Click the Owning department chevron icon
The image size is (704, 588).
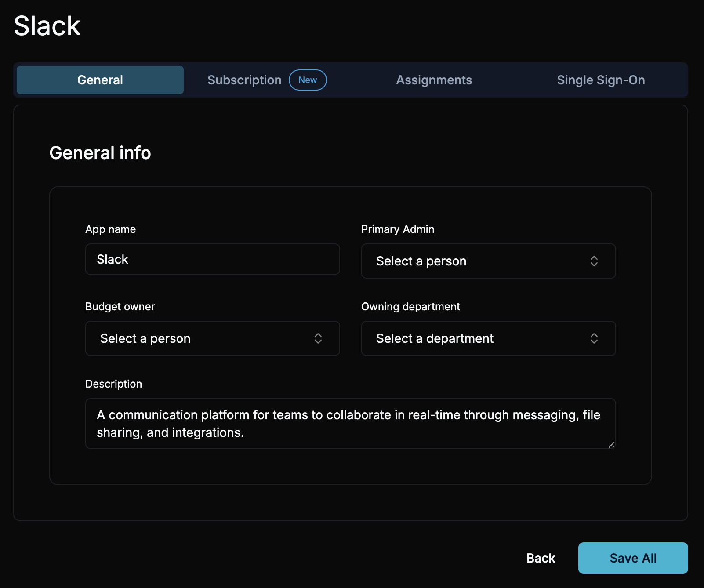pos(594,338)
